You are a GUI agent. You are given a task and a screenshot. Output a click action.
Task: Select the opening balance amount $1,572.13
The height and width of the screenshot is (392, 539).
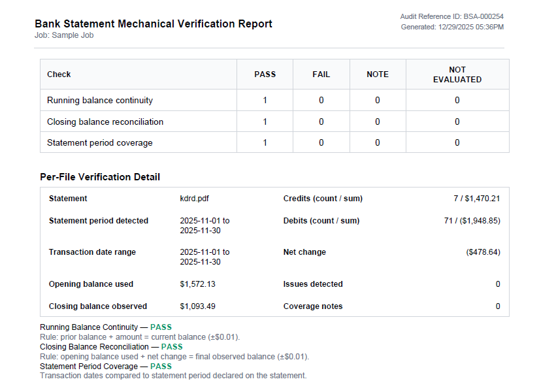197,284
